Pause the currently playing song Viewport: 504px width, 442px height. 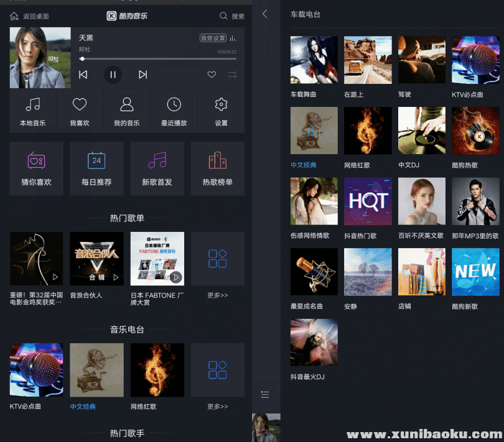click(113, 75)
